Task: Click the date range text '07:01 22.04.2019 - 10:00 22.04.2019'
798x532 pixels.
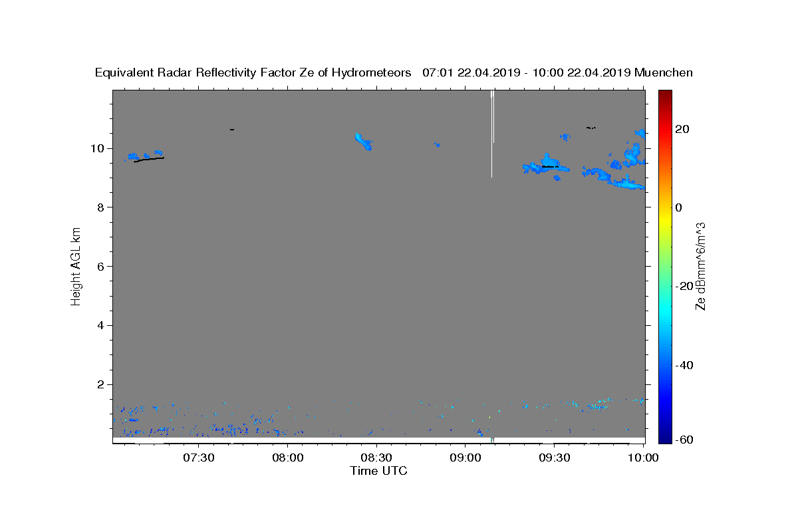Action: pos(527,73)
